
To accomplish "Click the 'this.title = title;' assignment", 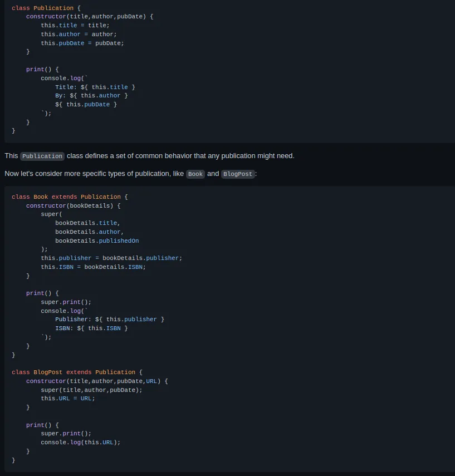I will [75, 25].
